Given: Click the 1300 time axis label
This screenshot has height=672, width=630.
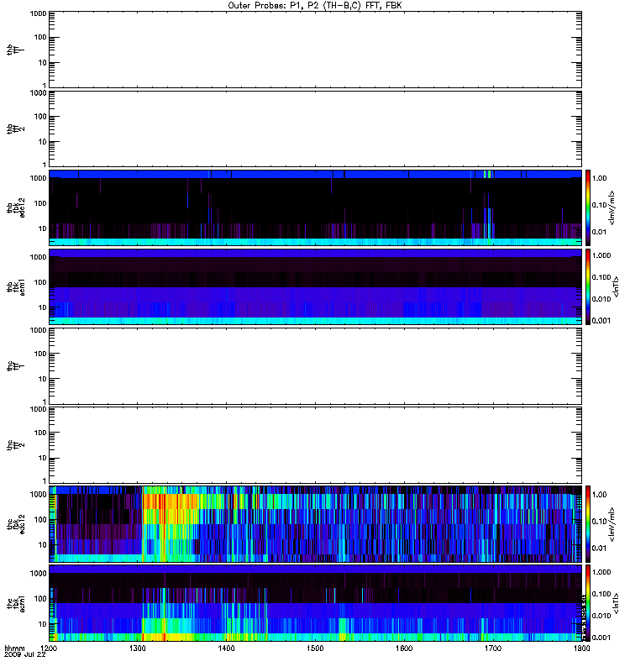Looking at the screenshot, I should [x=138, y=648].
